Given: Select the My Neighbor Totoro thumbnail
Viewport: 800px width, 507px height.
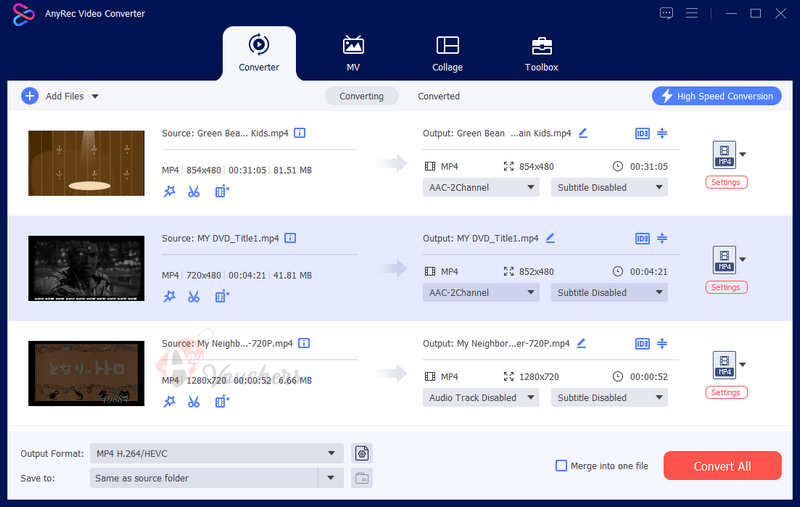Looking at the screenshot, I should pos(86,373).
